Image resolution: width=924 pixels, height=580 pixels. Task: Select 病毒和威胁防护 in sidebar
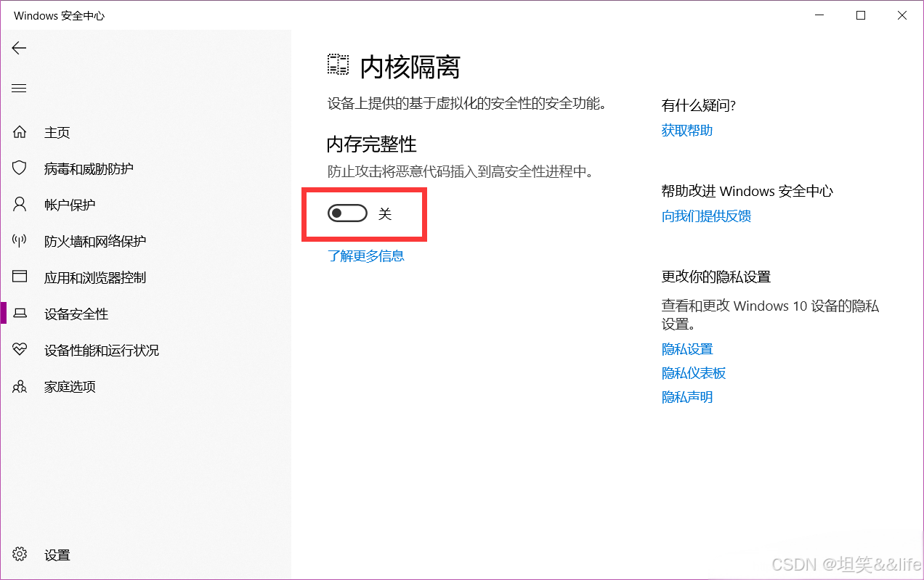click(145, 168)
